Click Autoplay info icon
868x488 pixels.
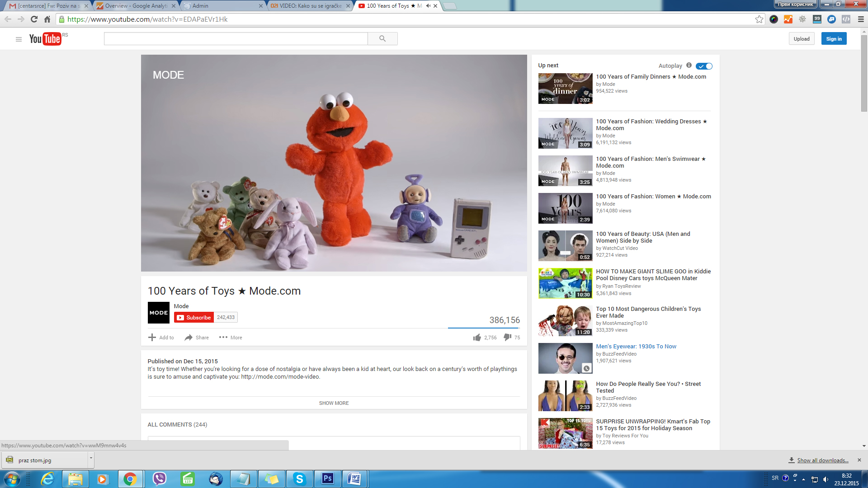(689, 66)
